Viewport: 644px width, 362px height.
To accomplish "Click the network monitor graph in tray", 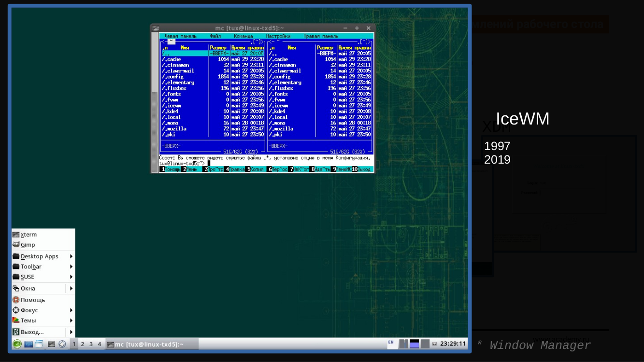I will pyautogui.click(x=415, y=344).
